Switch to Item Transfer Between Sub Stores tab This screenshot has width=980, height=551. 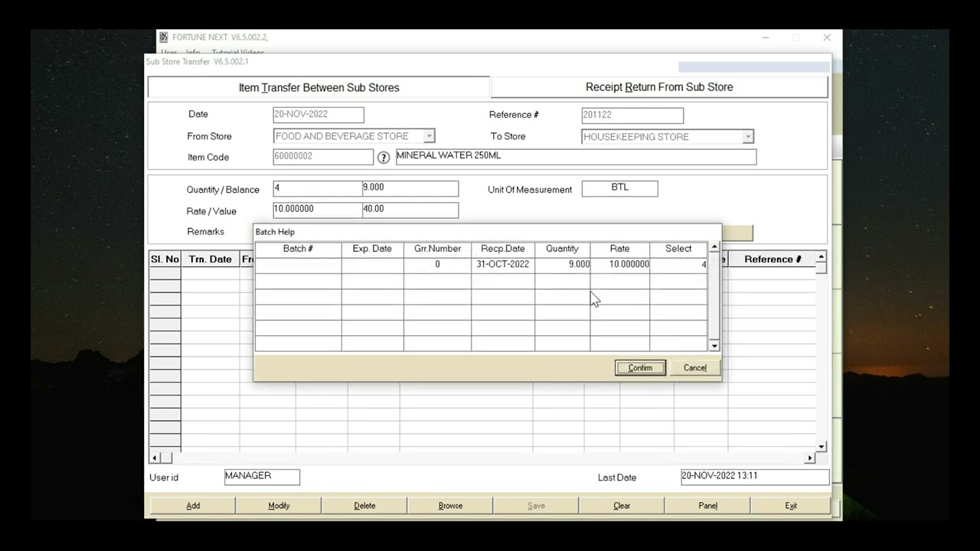(318, 87)
